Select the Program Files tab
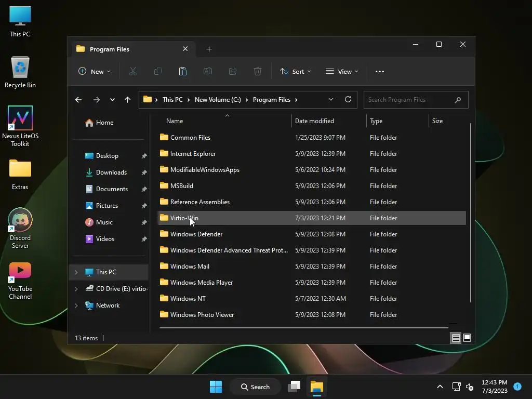 [132, 49]
